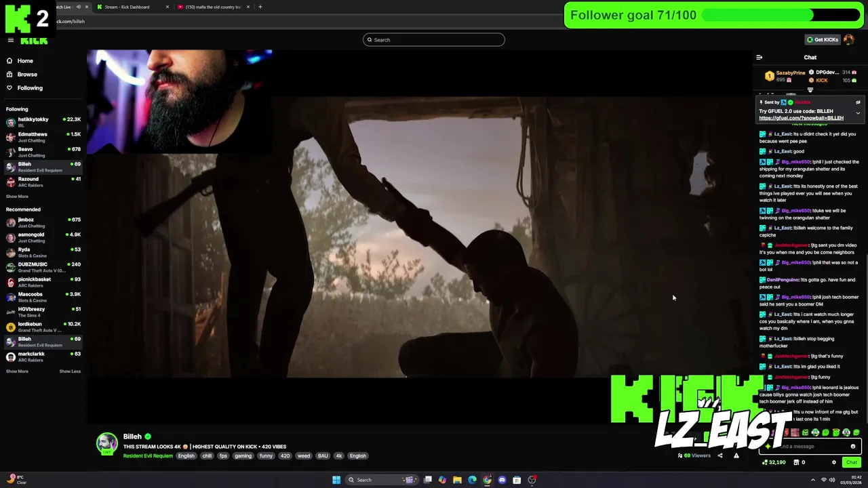Screen dimensions: 868x488
Task: Click the Kick search field
Action: [434, 40]
